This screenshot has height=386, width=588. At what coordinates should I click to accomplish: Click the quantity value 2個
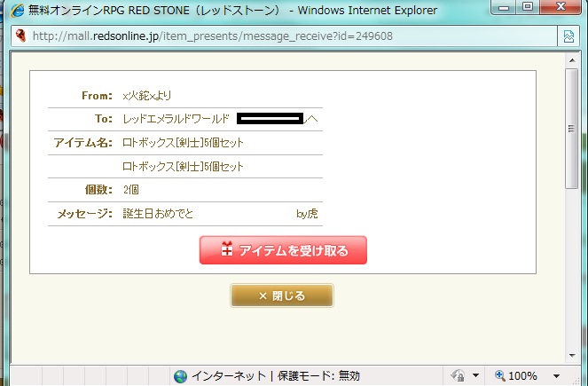coord(131,189)
